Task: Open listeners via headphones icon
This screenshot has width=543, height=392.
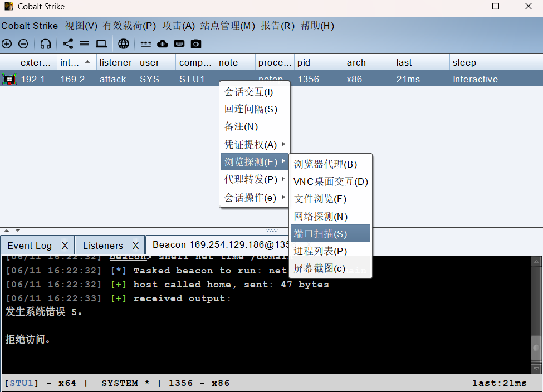Action: [45, 43]
